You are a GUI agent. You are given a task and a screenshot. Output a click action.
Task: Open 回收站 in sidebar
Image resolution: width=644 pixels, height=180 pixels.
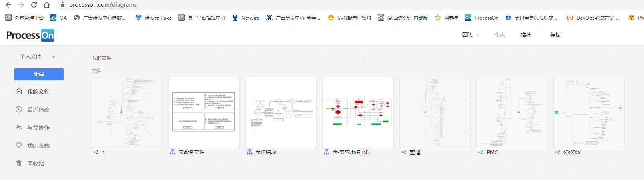tap(36, 164)
